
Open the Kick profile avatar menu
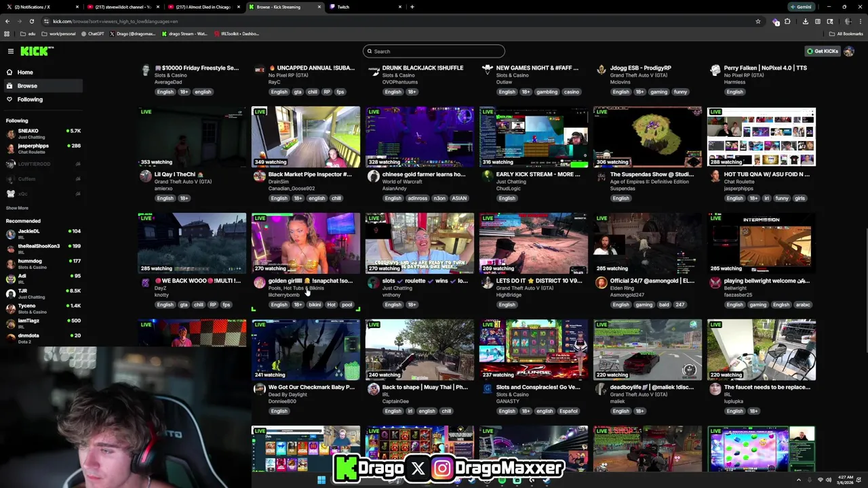(x=849, y=51)
